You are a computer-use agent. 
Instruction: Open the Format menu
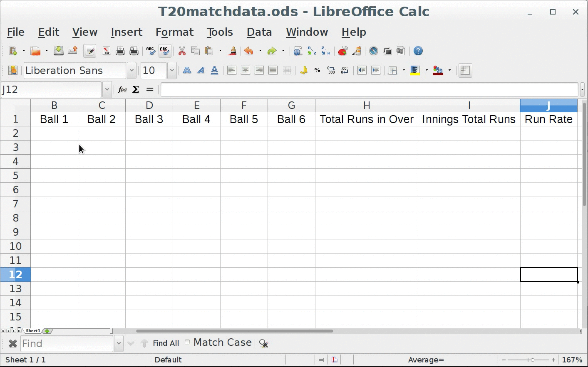174,32
